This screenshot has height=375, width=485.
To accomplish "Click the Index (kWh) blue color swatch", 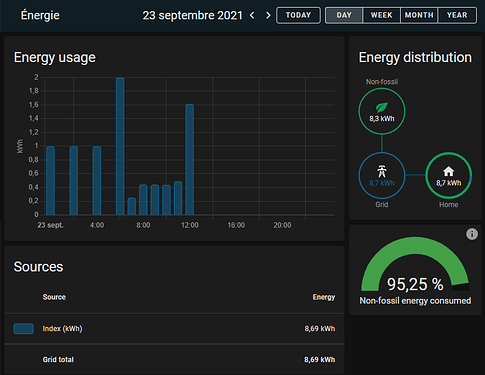I will tap(23, 329).
